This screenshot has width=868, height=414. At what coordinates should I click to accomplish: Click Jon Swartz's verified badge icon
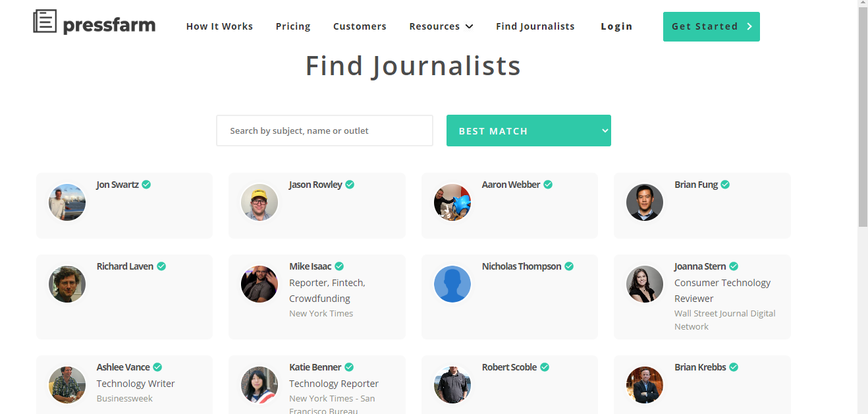[146, 185]
